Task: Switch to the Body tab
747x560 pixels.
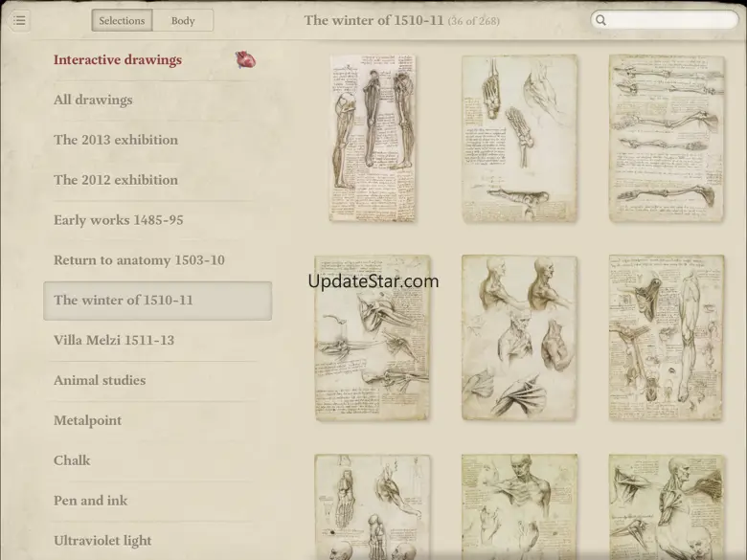Action: (183, 20)
